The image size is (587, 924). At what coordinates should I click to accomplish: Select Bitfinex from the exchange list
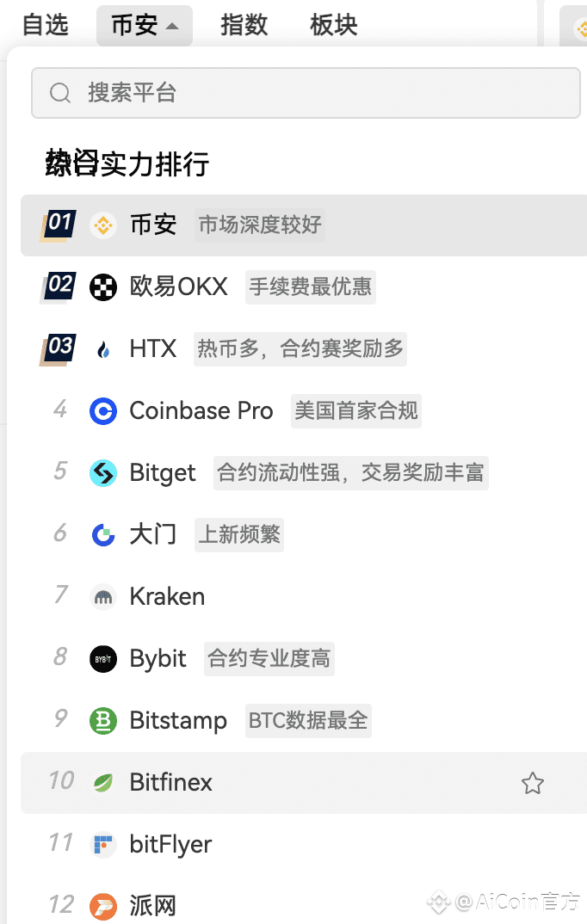point(170,783)
